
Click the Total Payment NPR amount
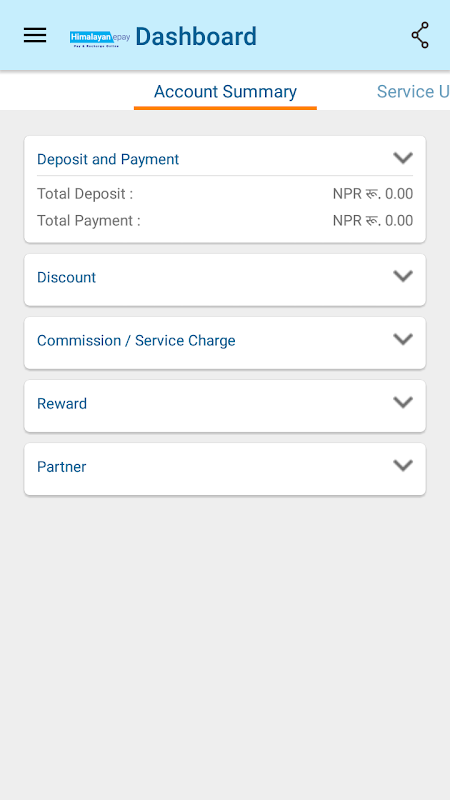372,221
